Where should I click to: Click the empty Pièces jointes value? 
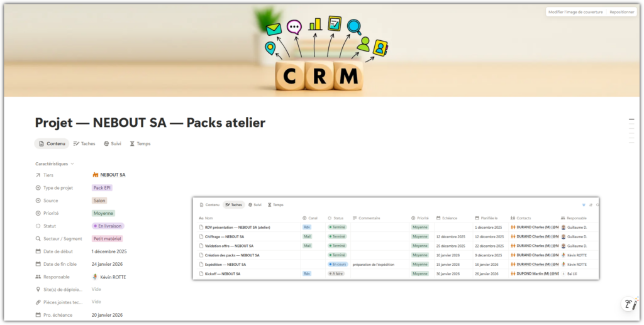click(x=96, y=302)
